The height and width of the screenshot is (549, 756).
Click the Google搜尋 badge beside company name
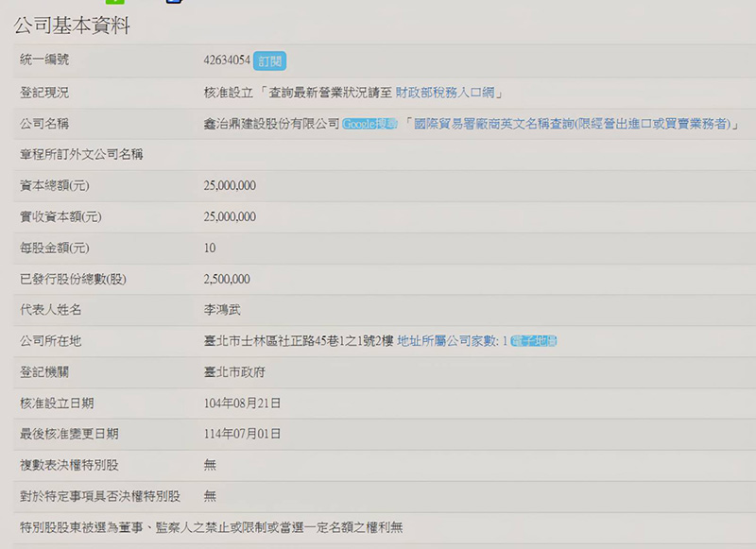coord(369,124)
